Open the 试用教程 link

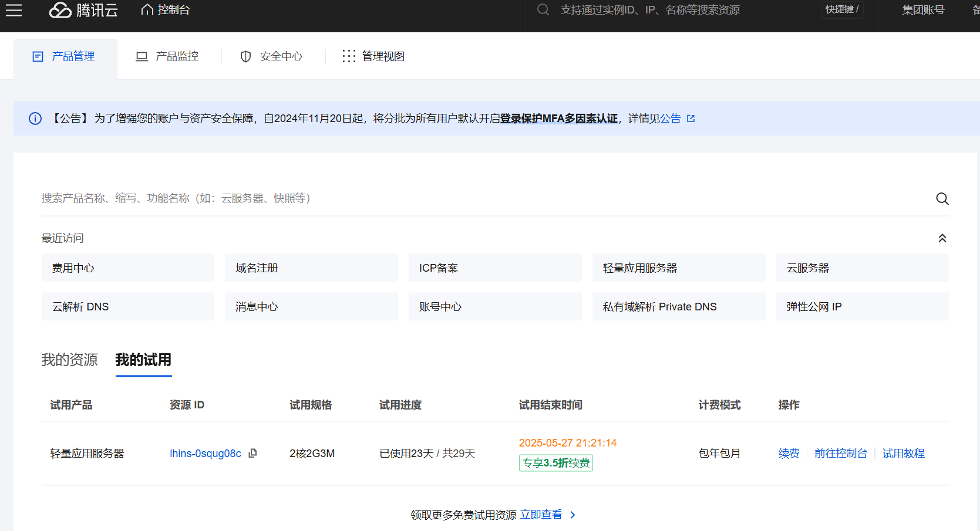[x=903, y=454]
